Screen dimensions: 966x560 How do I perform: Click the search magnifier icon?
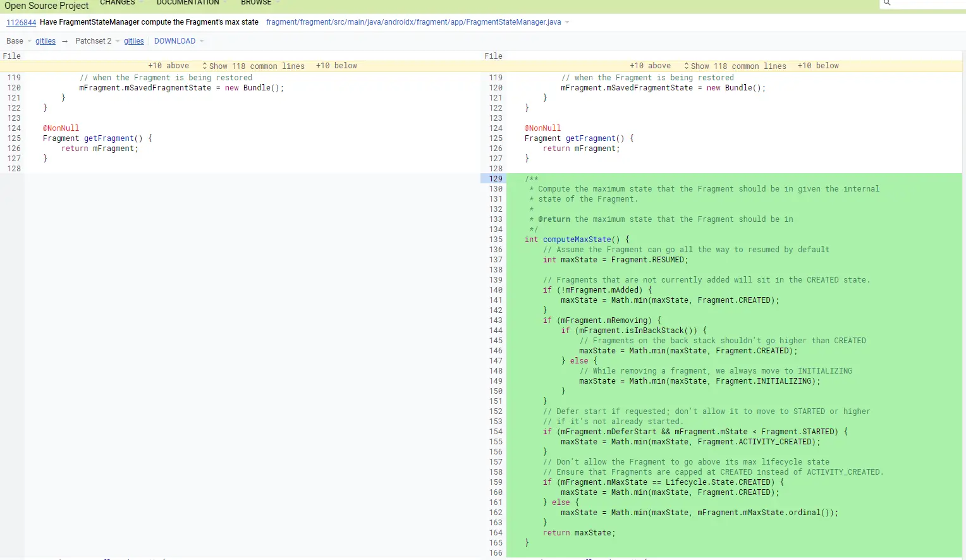pos(887,3)
